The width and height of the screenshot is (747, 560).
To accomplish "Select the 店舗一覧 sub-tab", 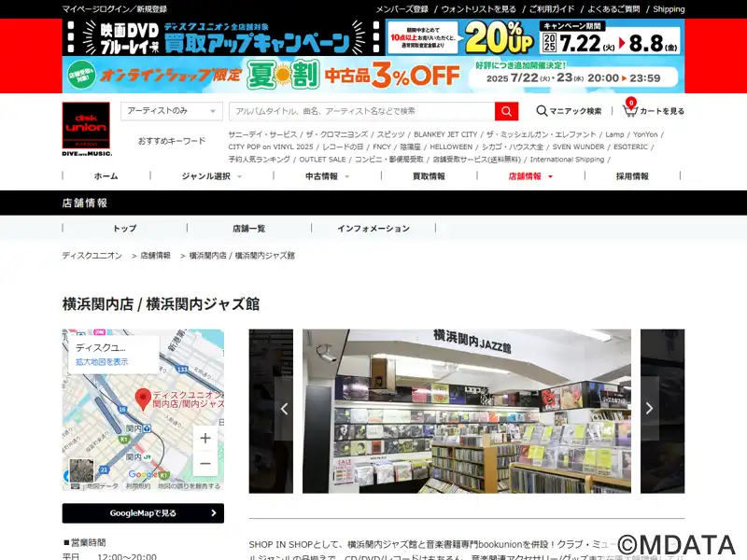I will [x=248, y=229].
